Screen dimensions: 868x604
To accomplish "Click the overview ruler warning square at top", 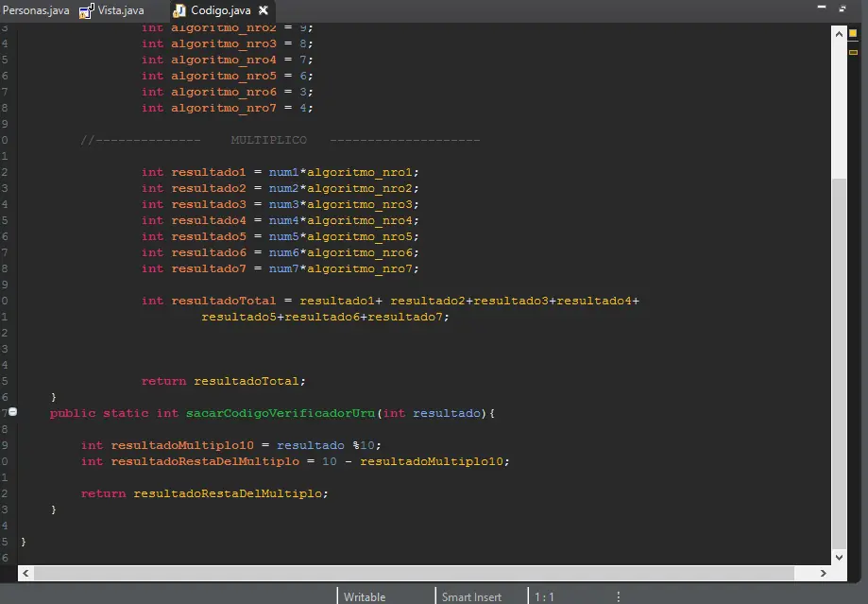I will pos(853,33).
